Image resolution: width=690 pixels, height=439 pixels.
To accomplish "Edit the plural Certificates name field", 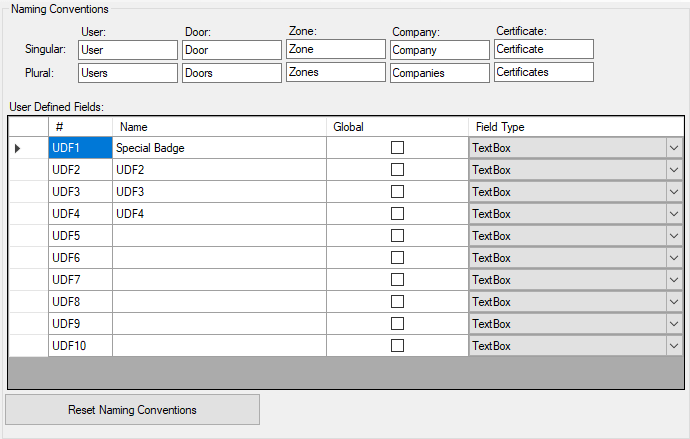I will (543, 72).
